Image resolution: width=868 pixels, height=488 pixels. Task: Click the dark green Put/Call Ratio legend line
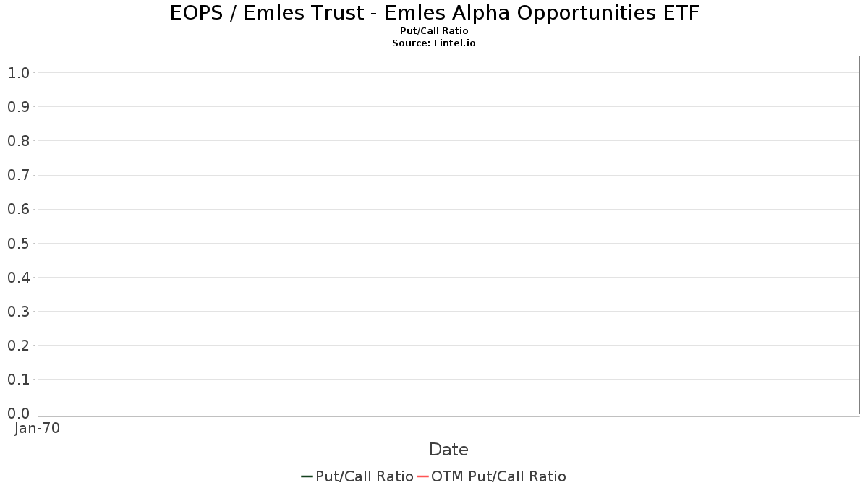click(307, 476)
